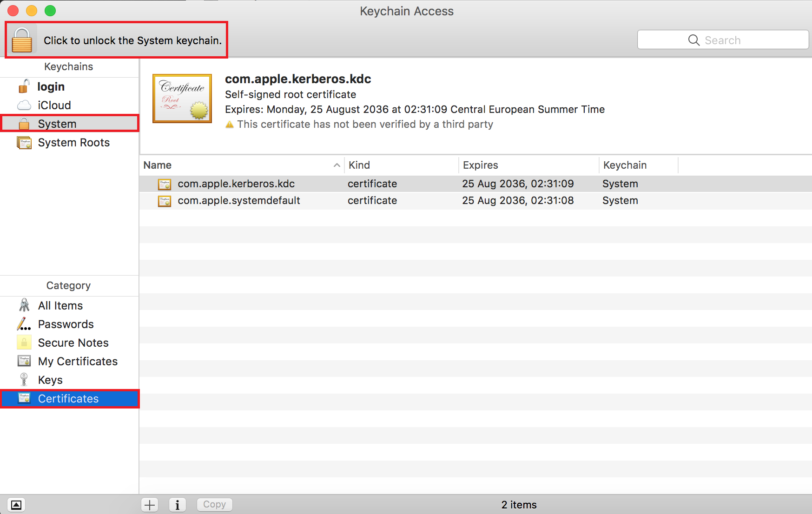This screenshot has width=812, height=514.
Task: Click the Search field
Action: (x=723, y=40)
